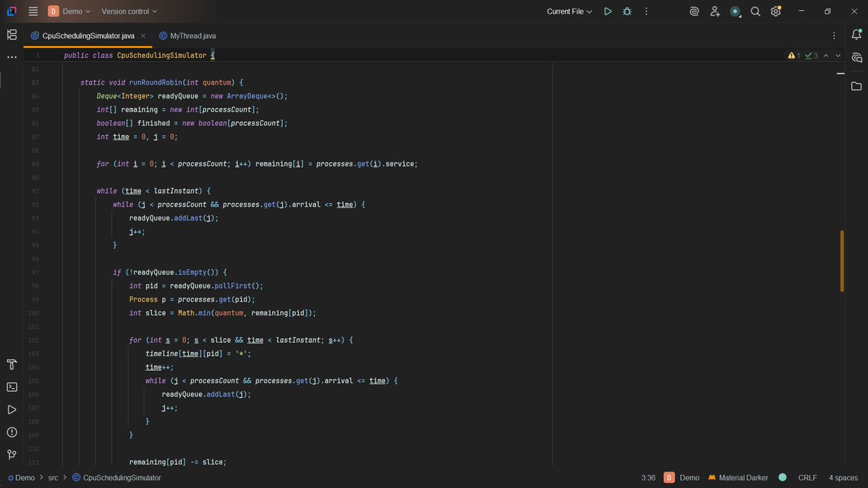868x488 pixels.
Task: Open the Terminal tool window
Action: point(12,387)
